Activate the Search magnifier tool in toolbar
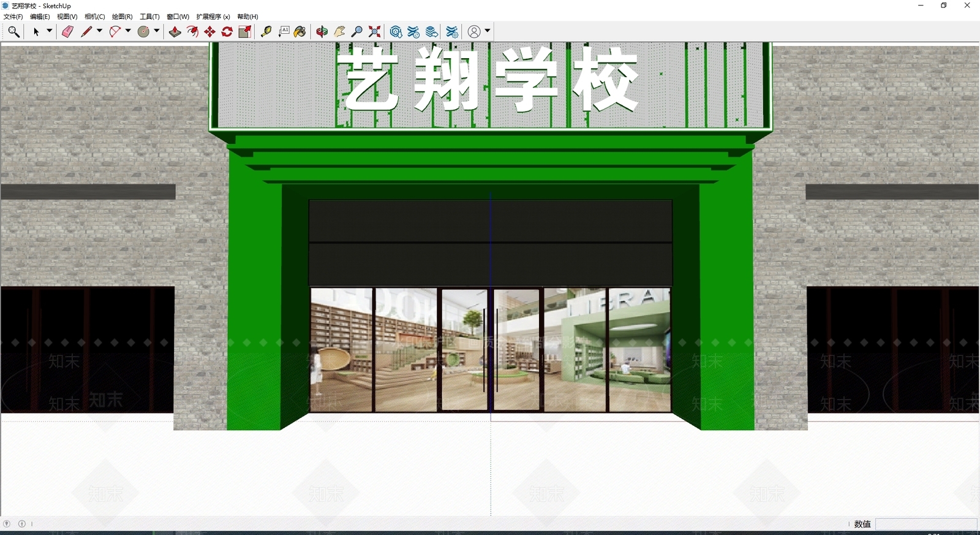The image size is (980, 535). point(13,32)
